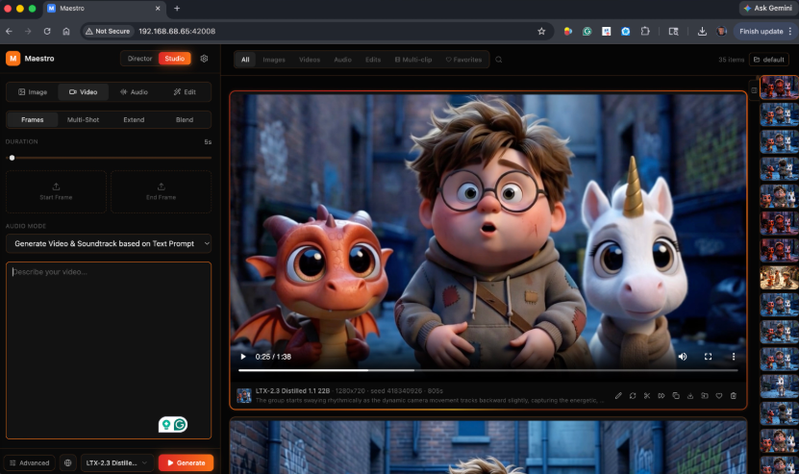The width and height of the screenshot is (799, 474).
Task: Click the Generate button
Action: coord(186,463)
